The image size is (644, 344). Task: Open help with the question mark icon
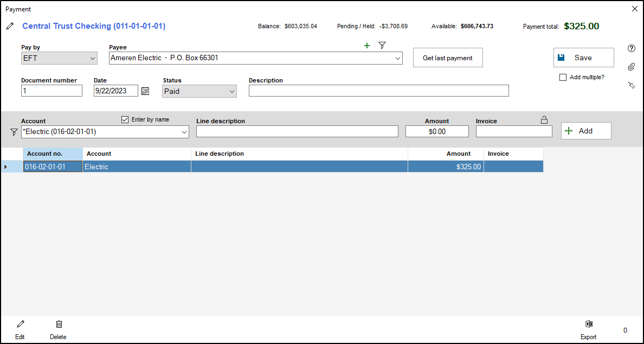point(632,48)
